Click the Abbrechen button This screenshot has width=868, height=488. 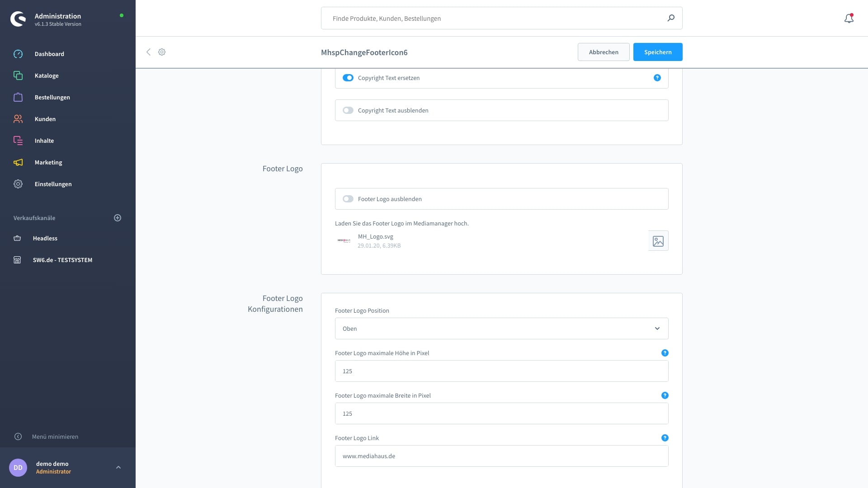pos(603,52)
